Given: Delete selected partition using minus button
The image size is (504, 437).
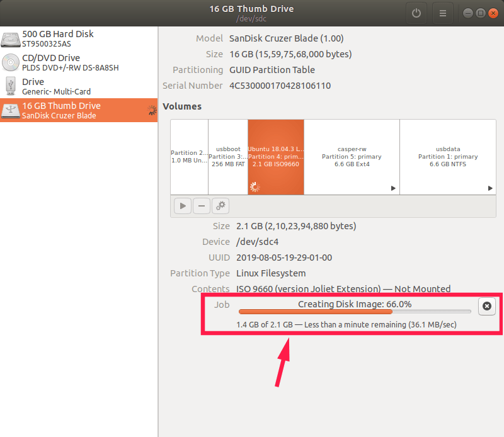Looking at the screenshot, I should (x=202, y=205).
